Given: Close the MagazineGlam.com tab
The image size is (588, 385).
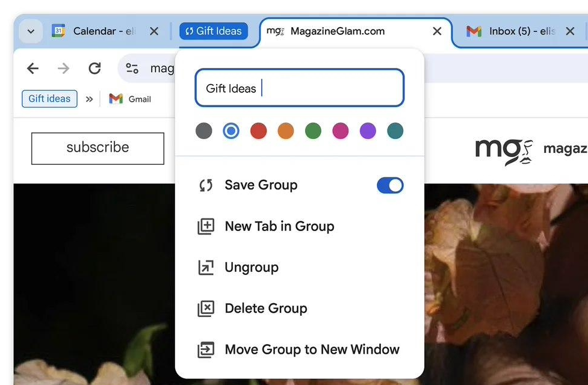Looking at the screenshot, I should (437, 31).
